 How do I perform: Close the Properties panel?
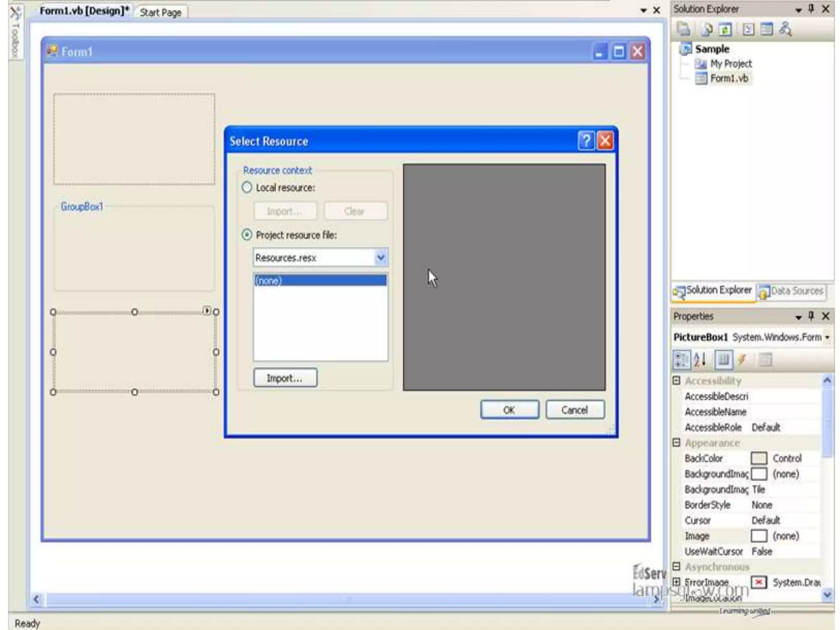[x=826, y=316]
